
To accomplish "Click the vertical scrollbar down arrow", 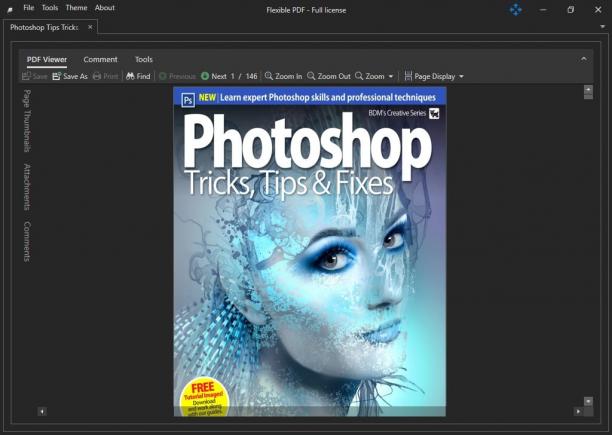I will pos(588,401).
